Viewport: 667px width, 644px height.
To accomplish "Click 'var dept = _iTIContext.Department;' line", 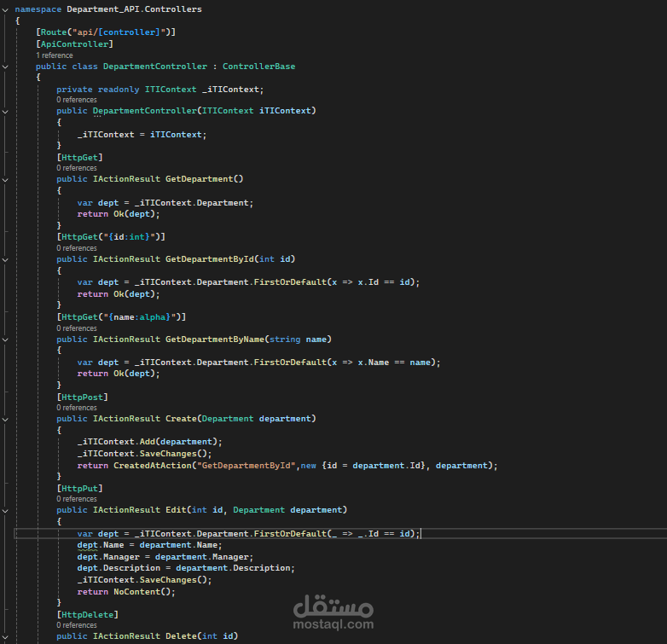I will coord(165,203).
